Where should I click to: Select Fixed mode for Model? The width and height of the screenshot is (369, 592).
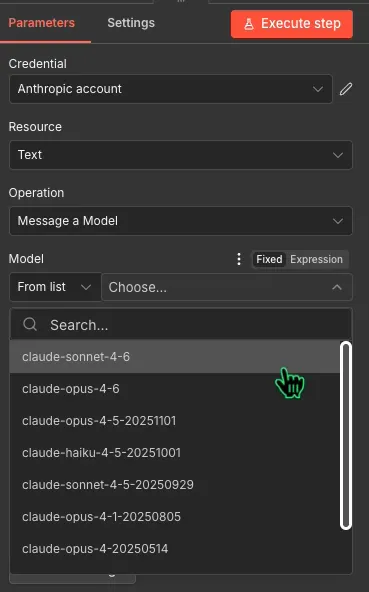(x=269, y=259)
